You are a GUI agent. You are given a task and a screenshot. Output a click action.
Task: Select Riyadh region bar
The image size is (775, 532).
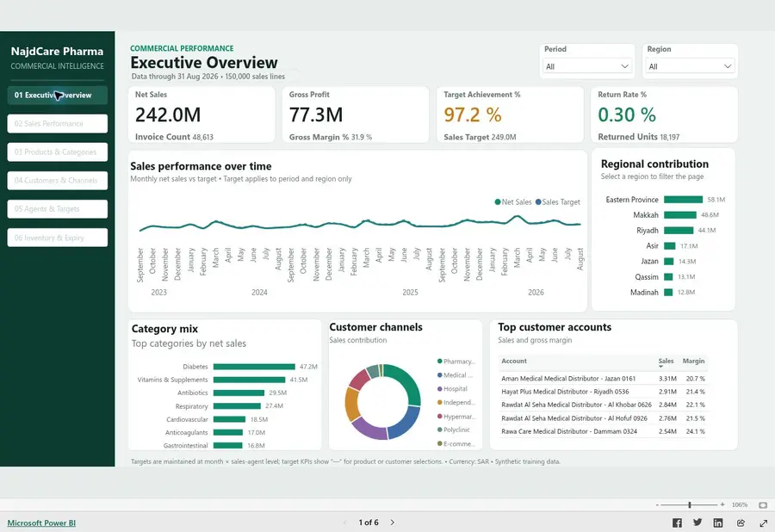coord(679,230)
